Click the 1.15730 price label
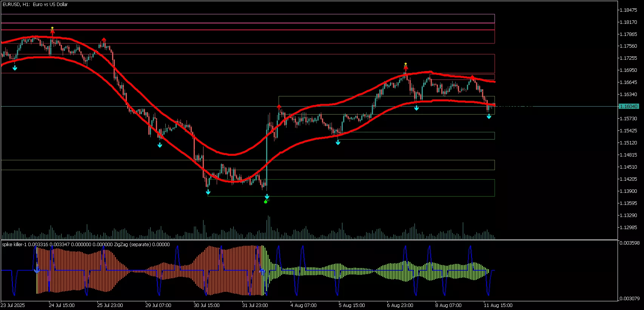The height and width of the screenshot is (310, 644). [x=629, y=119]
